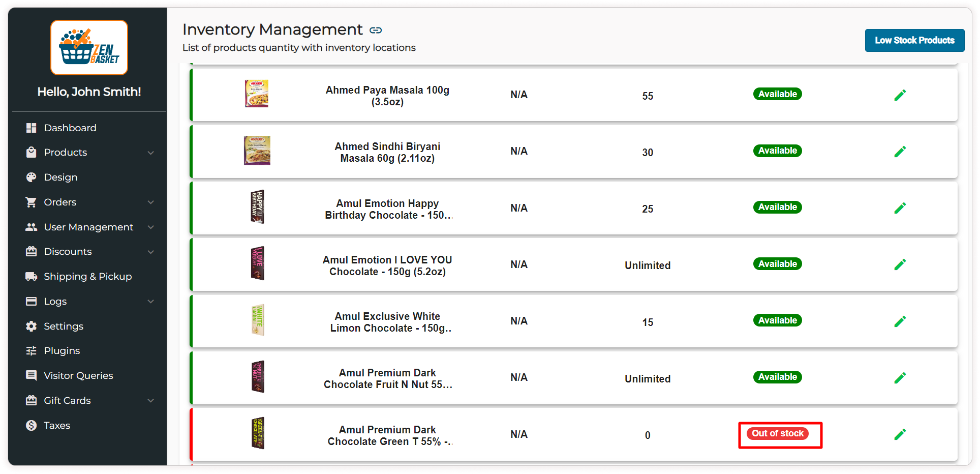This screenshot has height=474, width=980.
Task: Edit Amul Premium Dark Fruit N Nut pencil
Action: pos(900,378)
